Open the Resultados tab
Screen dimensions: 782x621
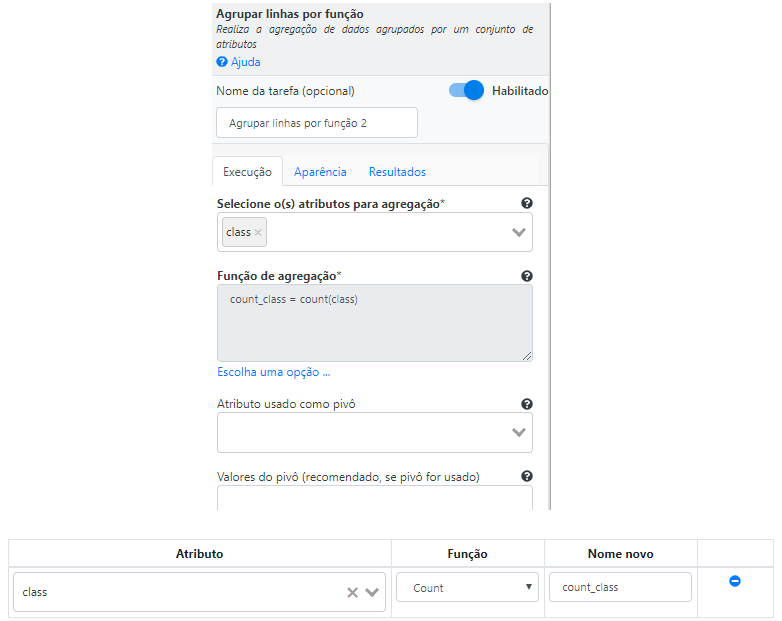(x=397, y=172)
